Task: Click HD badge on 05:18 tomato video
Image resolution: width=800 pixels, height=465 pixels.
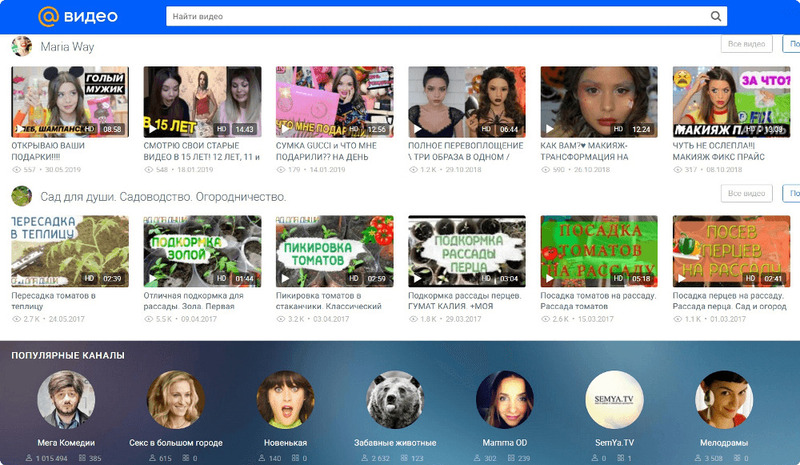Action: pos(618,279)
